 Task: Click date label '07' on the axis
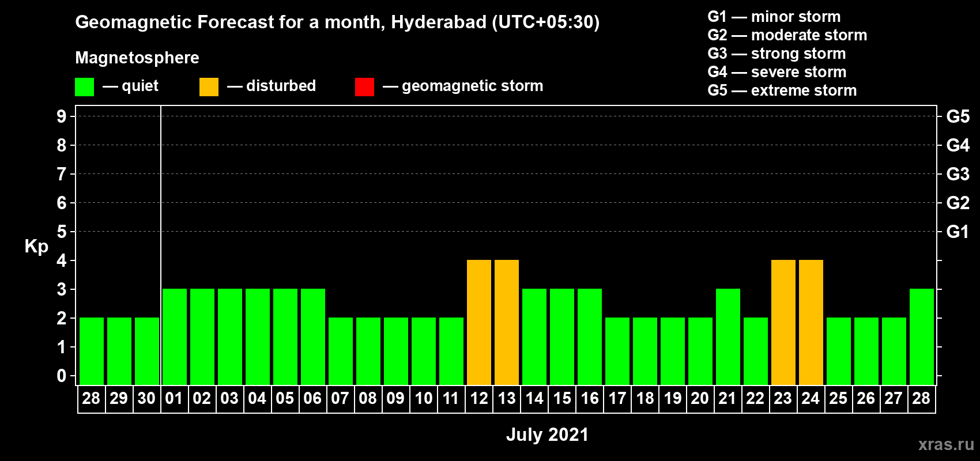pyautogui.click(x=340, y=399)
